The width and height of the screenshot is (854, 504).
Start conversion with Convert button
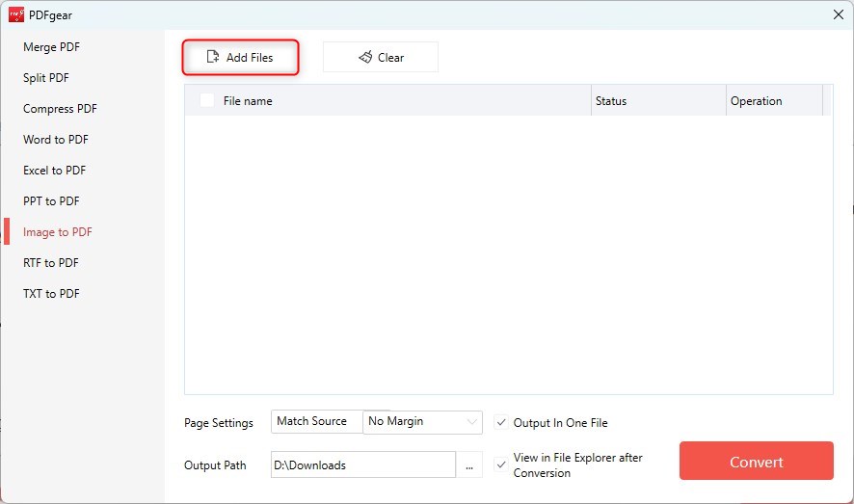756,461
